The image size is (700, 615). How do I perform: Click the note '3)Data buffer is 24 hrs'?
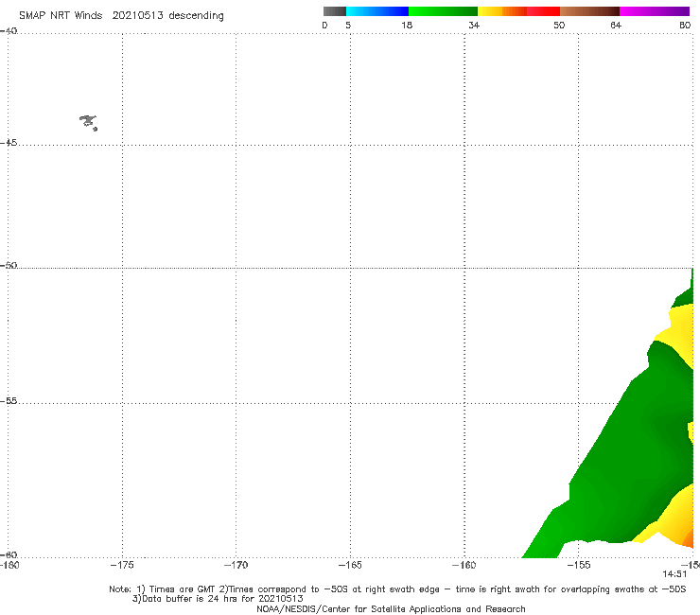pyautogui.click(x=218, y=599)
